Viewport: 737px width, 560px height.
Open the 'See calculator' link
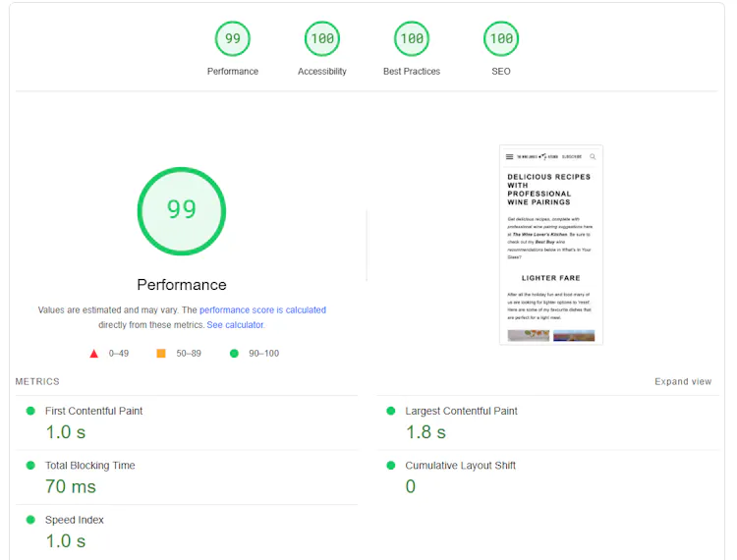coord(235,325)
